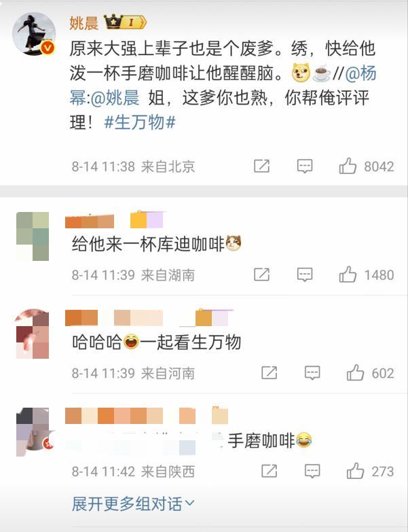The height and width of the screenshot is (532, 408).
Task: Open comment icon on 姚晨's post
Action: pos(305,166)
